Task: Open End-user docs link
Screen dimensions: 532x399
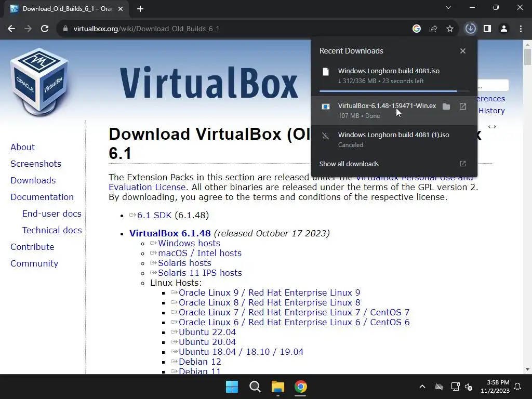Action: click(x=52, y=214)
